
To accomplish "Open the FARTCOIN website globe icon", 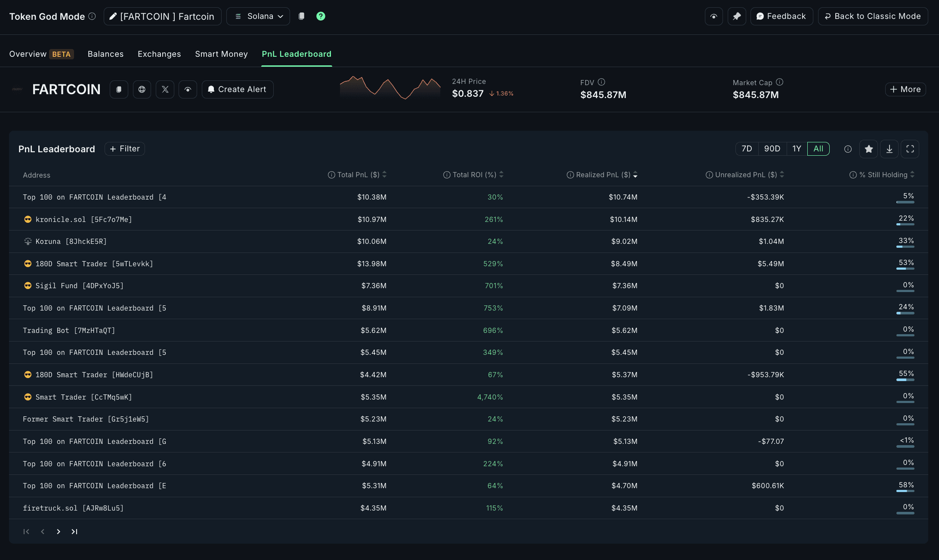I will click(x=142, y=89).
